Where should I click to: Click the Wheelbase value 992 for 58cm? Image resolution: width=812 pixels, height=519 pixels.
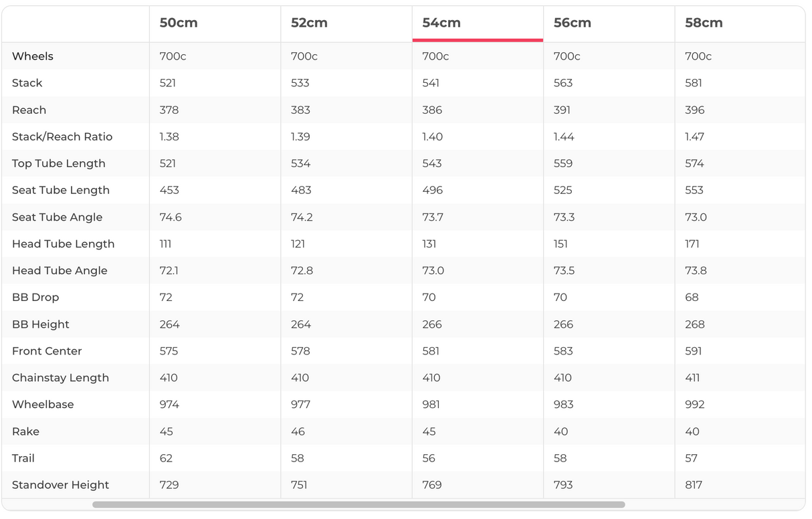(695, 405)
